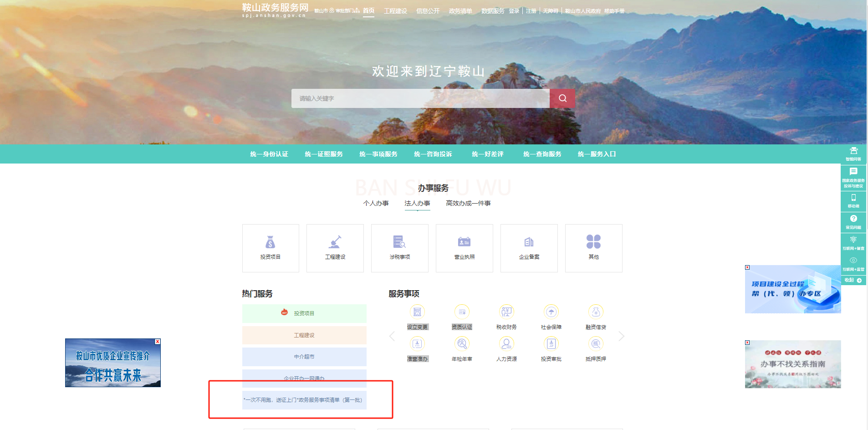Viewport: 868px width, 430px height.
Task: Open the 涉税事项 magnifier document icon
Action: pyautogui.click(x=399, y=241)
